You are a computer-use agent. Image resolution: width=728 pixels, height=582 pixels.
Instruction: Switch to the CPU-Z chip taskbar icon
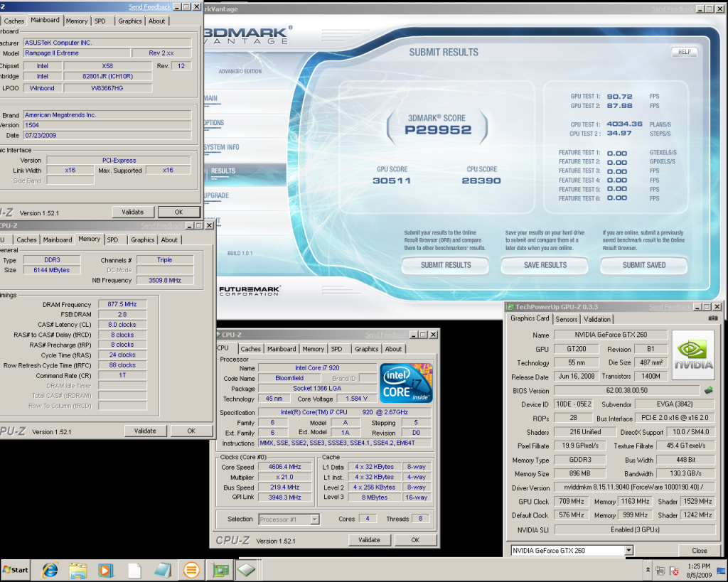point(246,569)
